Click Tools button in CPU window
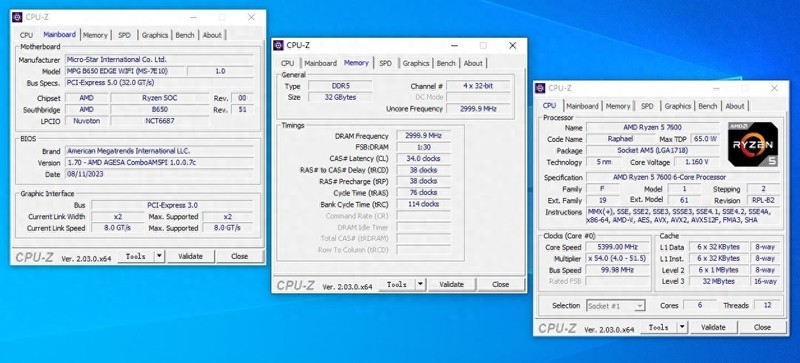800x363 pixels. 659,327
